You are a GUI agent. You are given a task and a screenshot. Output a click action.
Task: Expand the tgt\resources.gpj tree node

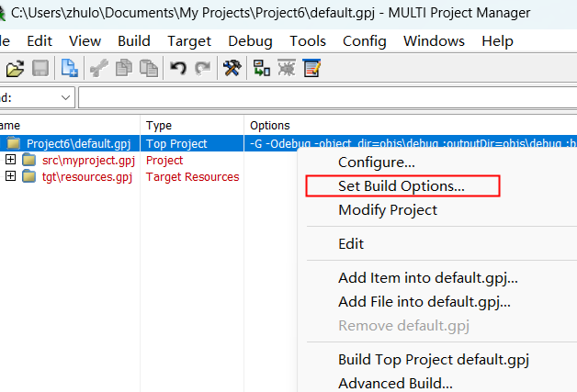pyautogui.click(x=11, y=176)
